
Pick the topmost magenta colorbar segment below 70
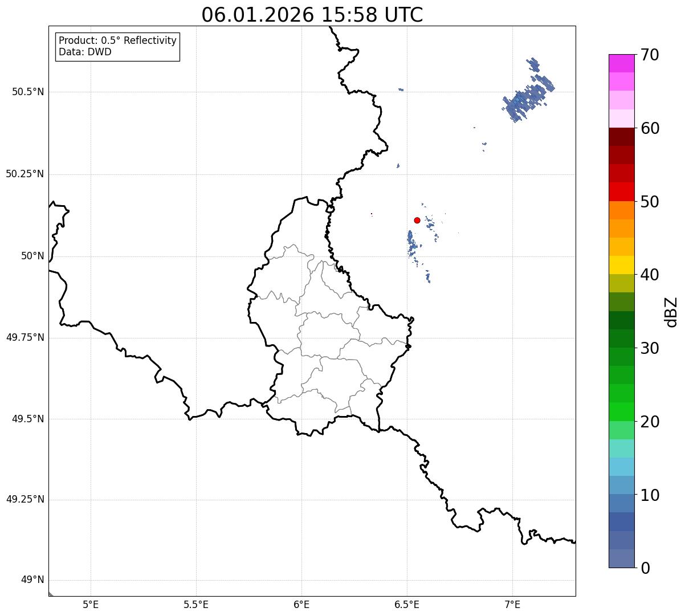point(622,63)
